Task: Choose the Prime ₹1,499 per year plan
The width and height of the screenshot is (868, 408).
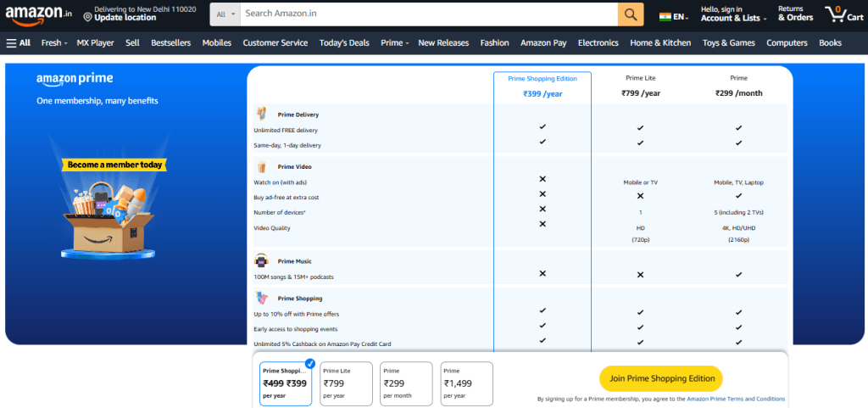Action: coord(466,383)
